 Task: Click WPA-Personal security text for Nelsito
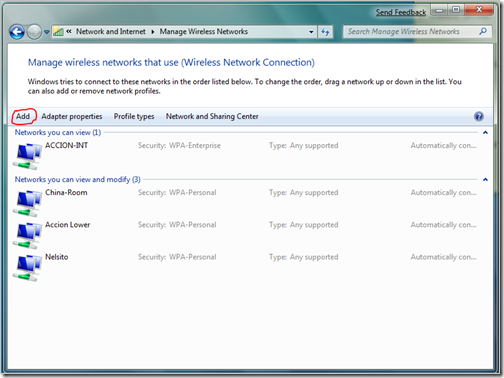(193, 257)
